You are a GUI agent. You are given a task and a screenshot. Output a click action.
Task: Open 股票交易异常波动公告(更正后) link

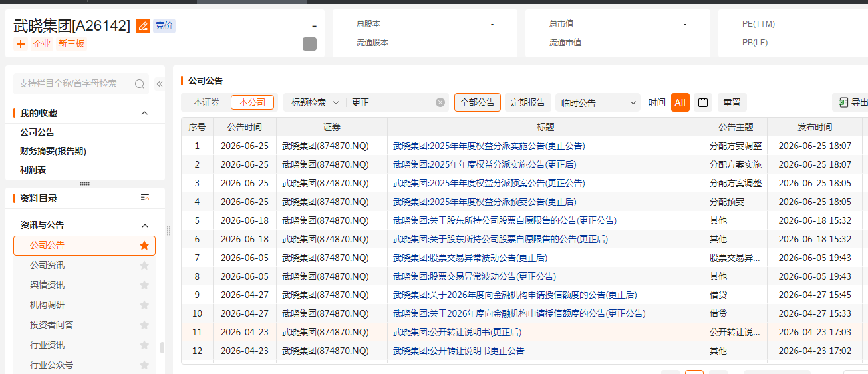click(x=470, y=258)
